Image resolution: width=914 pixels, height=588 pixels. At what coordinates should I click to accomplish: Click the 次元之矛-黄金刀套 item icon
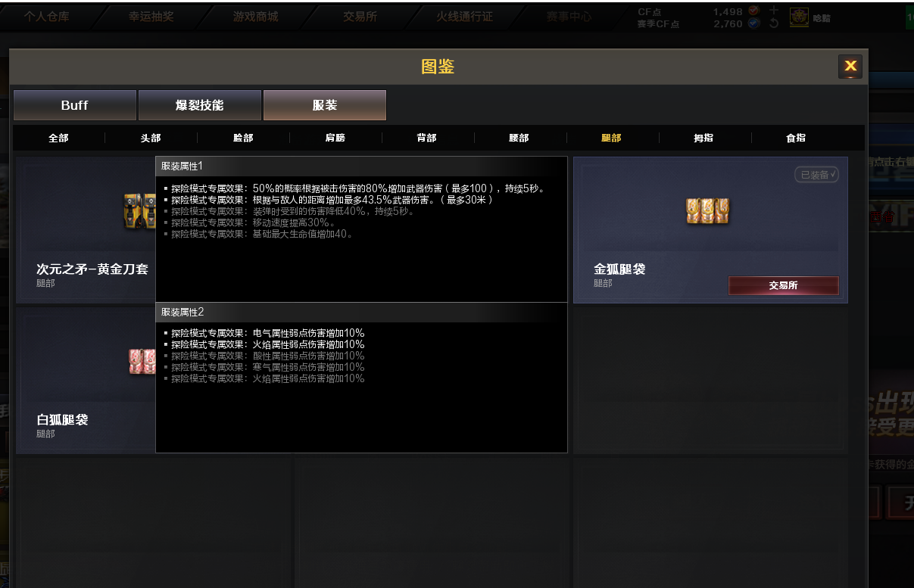pyautogui.click(x=139, y=211)
